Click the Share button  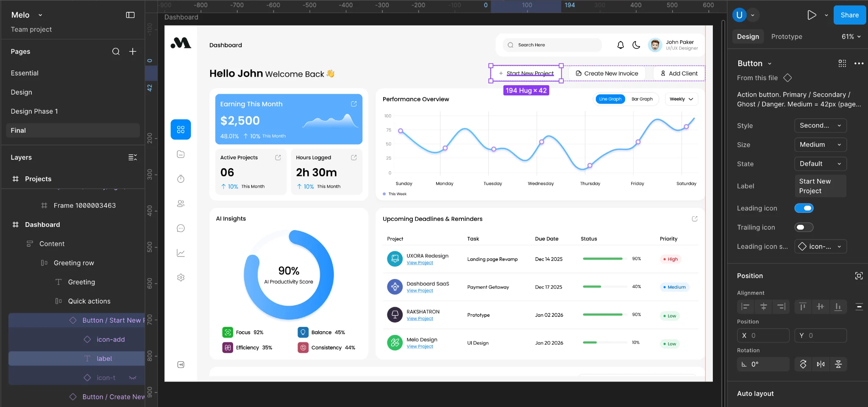(850, 15)
